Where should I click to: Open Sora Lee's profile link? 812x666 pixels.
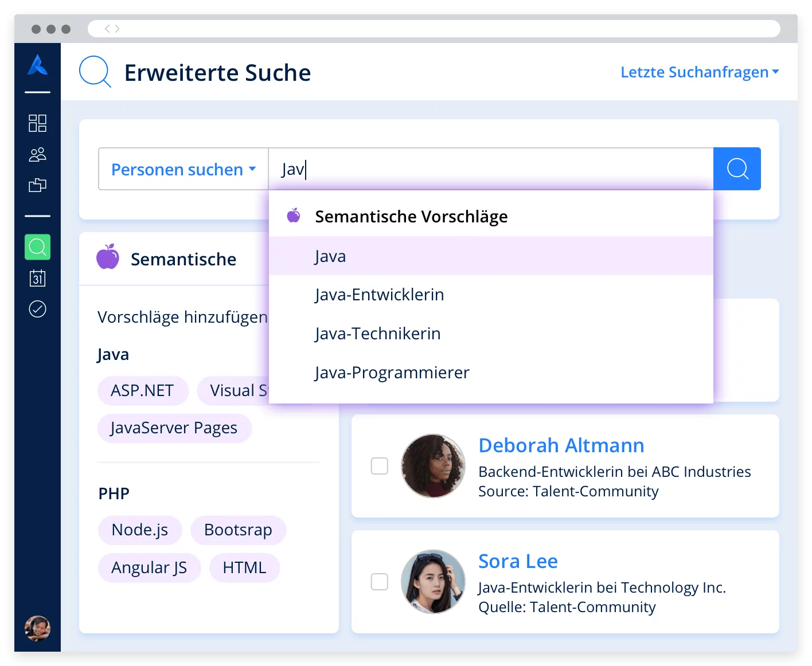pos(518,561)
